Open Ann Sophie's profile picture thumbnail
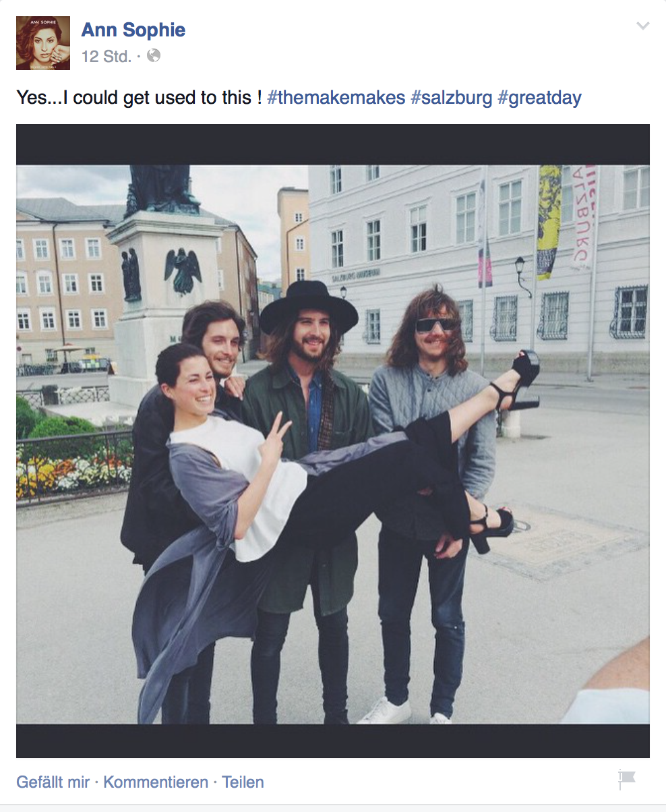The height and width of the screenshot is (812, 666). 43,43
